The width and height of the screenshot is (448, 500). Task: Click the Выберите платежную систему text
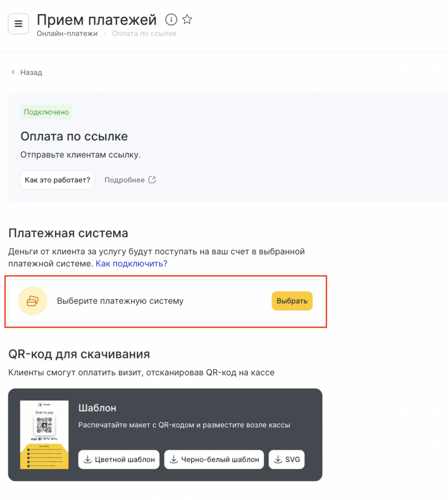(x=120, y=301)
